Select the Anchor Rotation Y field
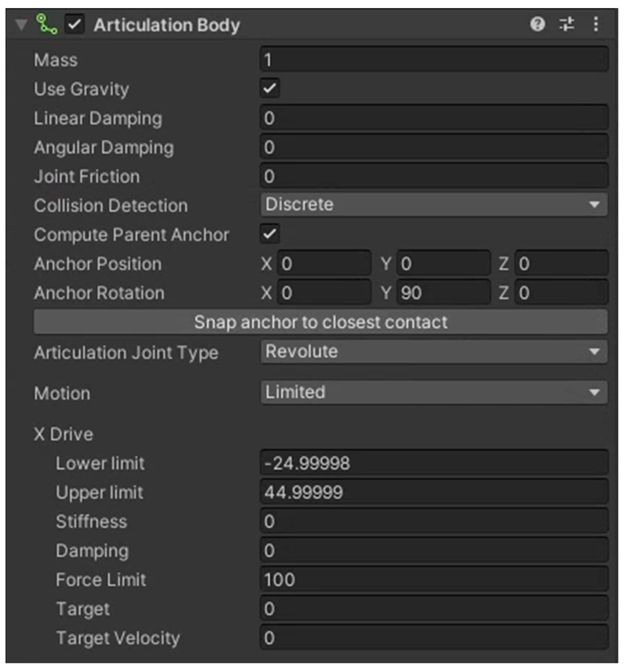Viewport: 626px width, 672px height. point(443,292)
